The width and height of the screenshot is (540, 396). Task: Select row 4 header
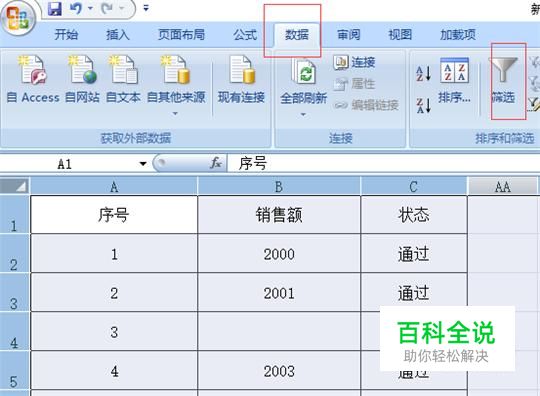coord(15,331)
